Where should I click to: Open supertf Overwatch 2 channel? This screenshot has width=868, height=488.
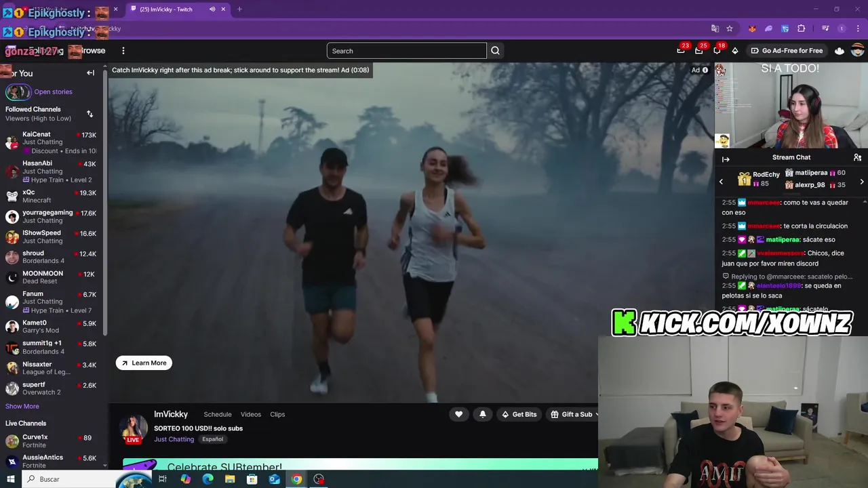click(x=52, y=388)
